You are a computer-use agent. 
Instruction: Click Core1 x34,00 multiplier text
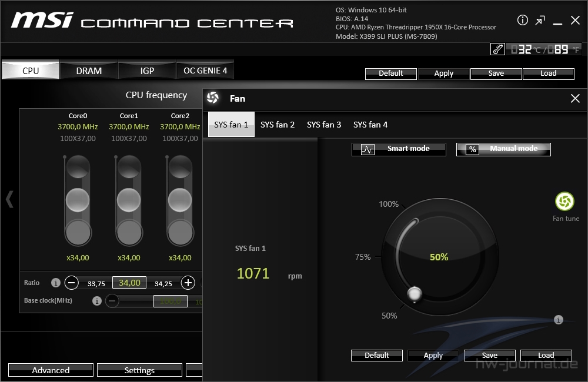(x=129, y=258)
